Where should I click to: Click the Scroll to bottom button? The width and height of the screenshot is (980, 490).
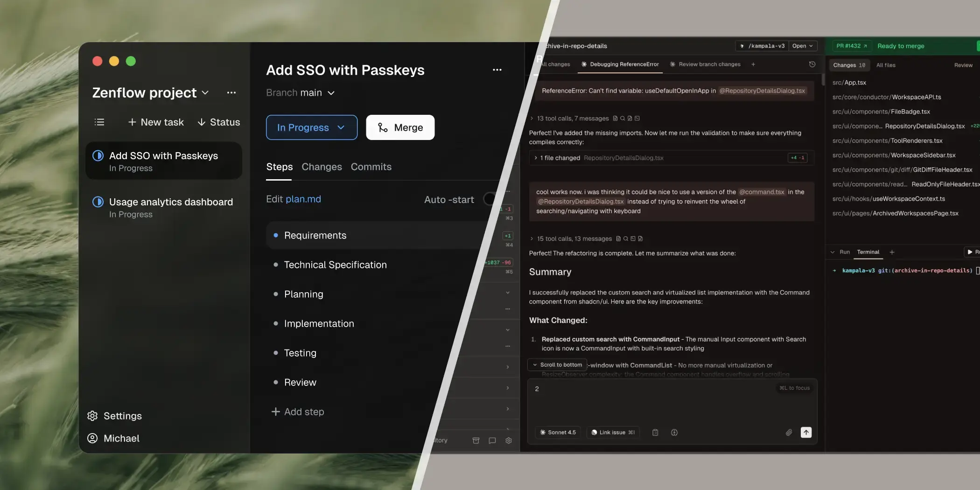[x=557, y=365]
